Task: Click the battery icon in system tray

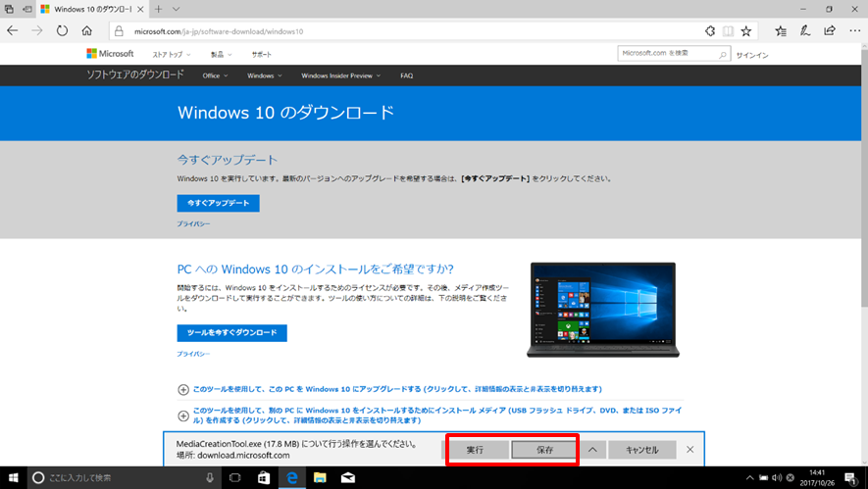Action: coord(763,477)
